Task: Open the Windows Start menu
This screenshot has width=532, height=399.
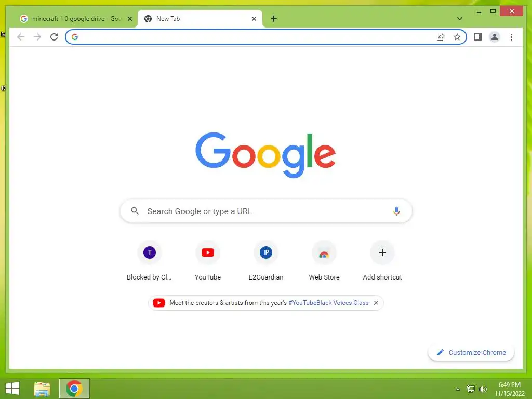Action: pos(12,389)
